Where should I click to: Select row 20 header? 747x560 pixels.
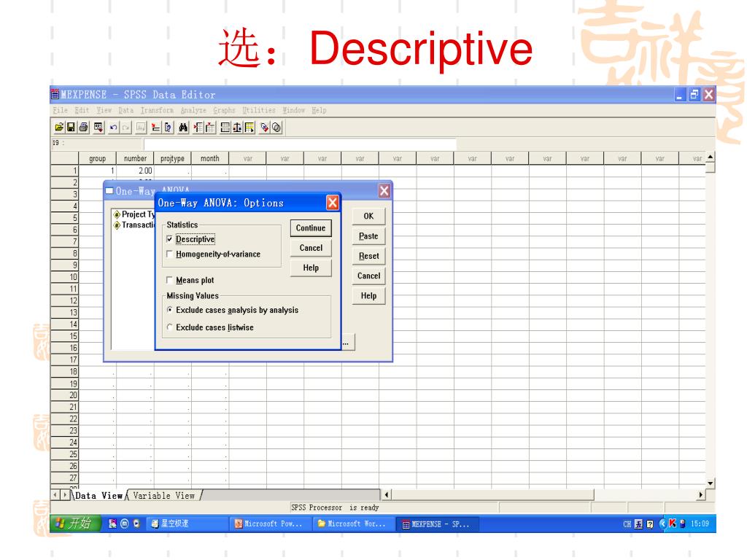[64, 395]
